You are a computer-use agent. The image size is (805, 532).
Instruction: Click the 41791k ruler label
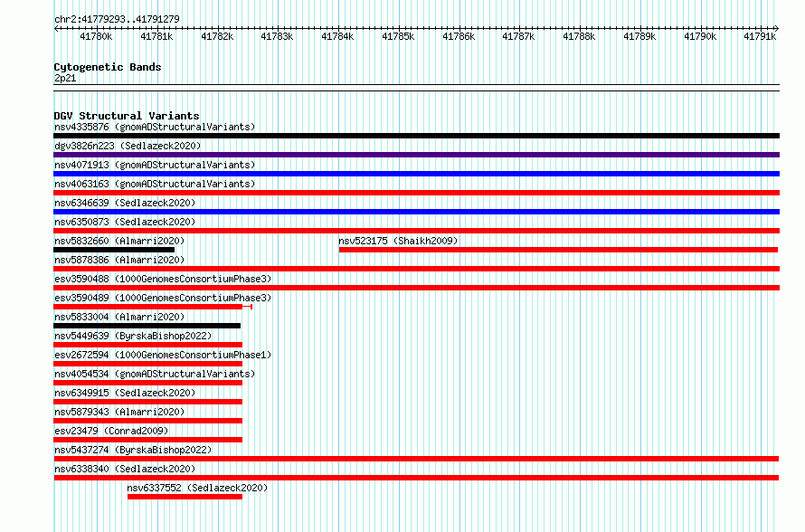[760, 36]
